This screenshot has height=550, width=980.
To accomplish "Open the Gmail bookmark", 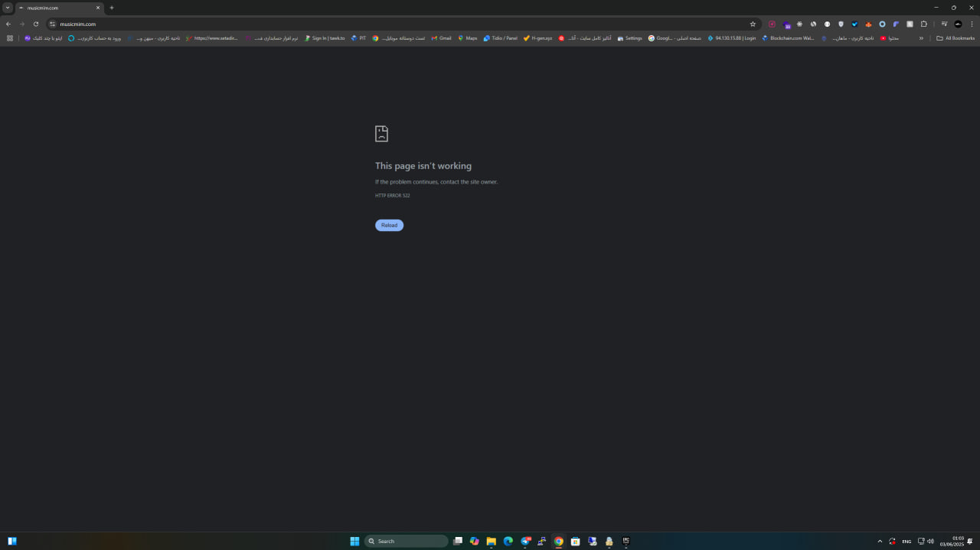I will point(441,38).
